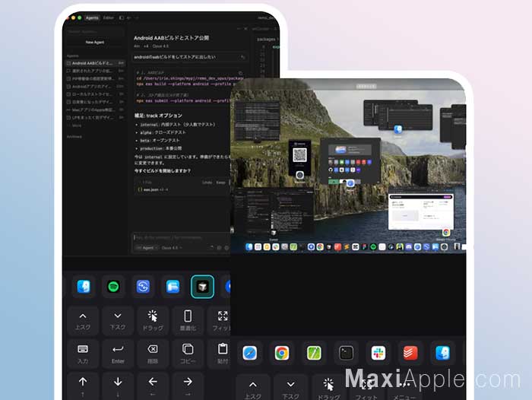The height and width of the screenshot is (400, 532).
Task: Tap 下スク scroll-down button on left phone
Action: click(x=118, y=321)
